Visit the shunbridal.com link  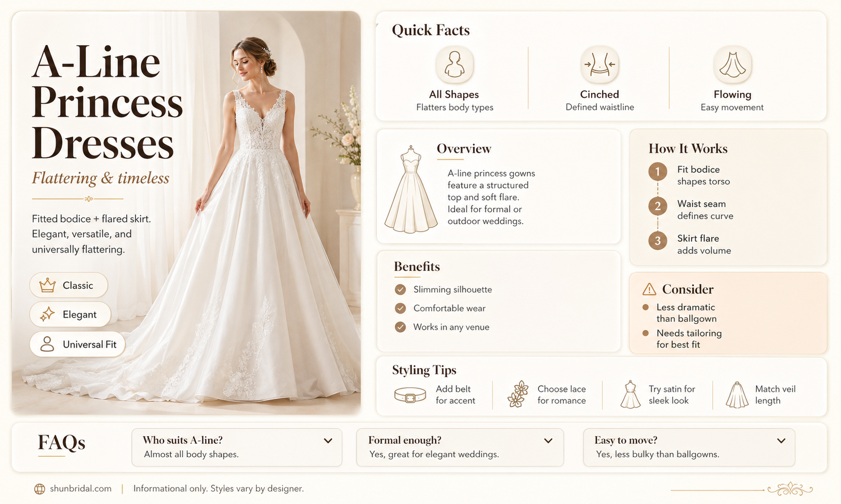[x=81, y=488]
